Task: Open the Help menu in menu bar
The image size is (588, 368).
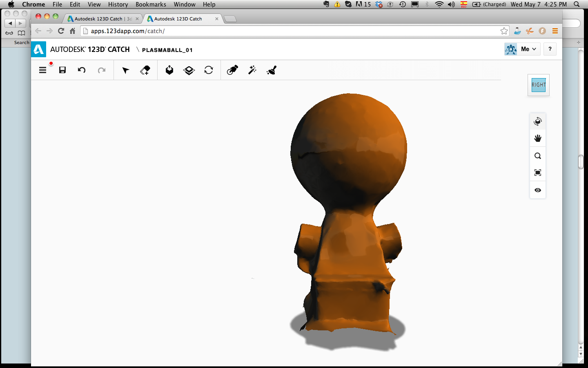Action: pos(209,4)
